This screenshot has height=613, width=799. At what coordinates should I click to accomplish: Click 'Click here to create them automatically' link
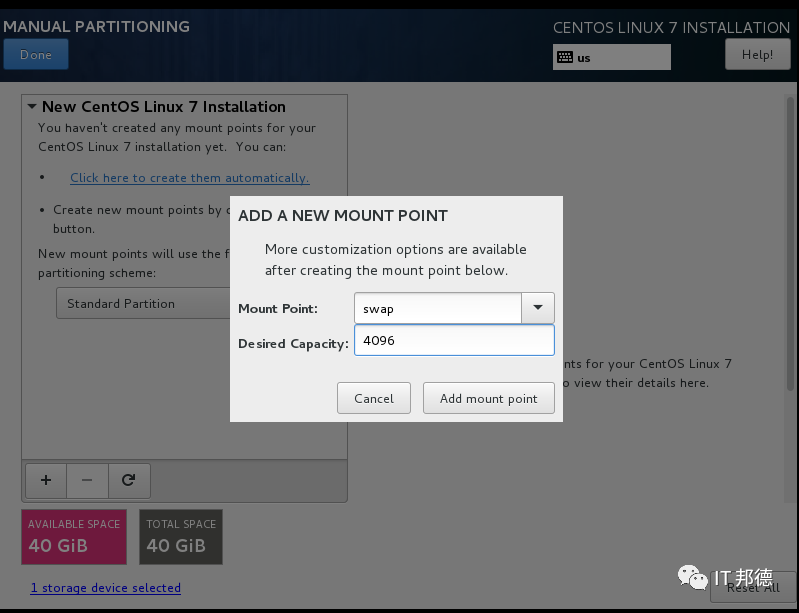click(x=190, y=178)
